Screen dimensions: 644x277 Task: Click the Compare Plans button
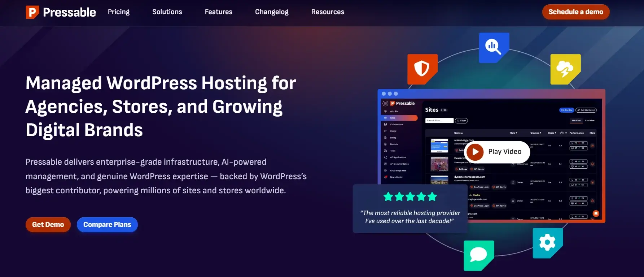pyautogui.click(x=107, y=225)
